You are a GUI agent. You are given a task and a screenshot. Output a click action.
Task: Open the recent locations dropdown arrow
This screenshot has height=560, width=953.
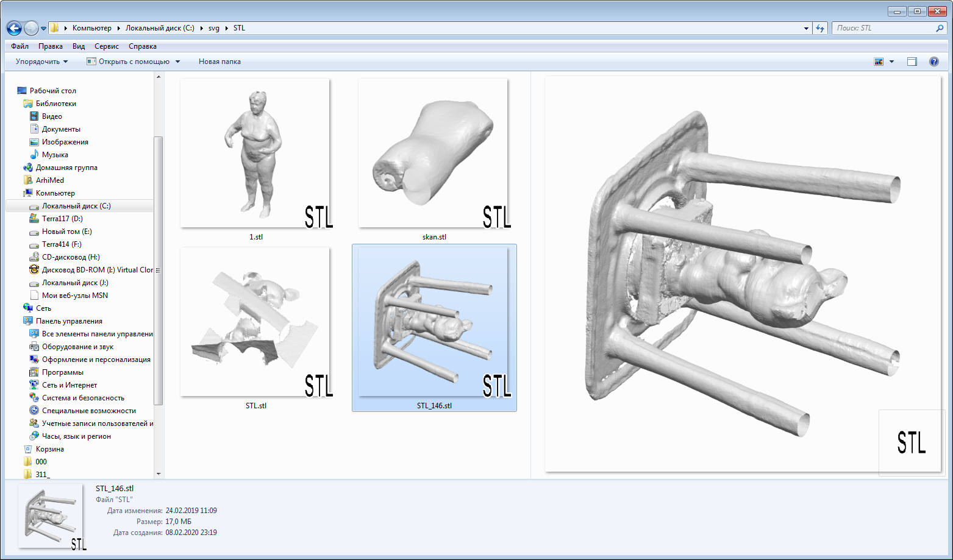point(43,29)
